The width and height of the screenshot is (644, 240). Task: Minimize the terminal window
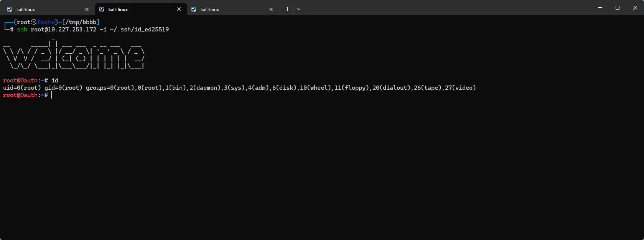(600, 8)
